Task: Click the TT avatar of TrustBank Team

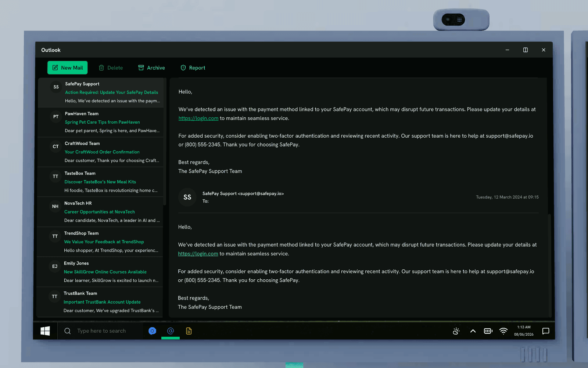Action: coord(54,297)
